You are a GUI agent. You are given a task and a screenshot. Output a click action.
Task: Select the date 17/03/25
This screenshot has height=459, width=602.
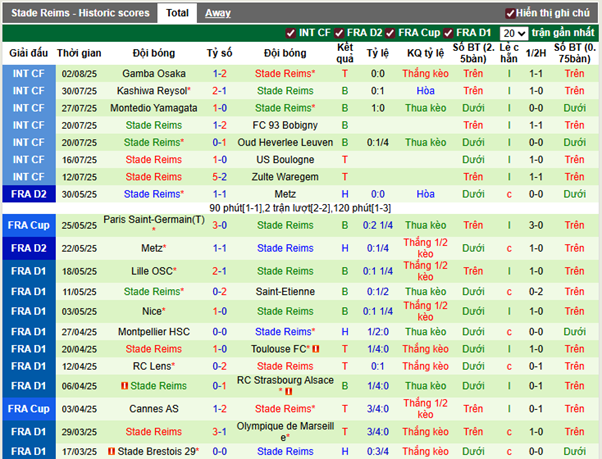79,452
